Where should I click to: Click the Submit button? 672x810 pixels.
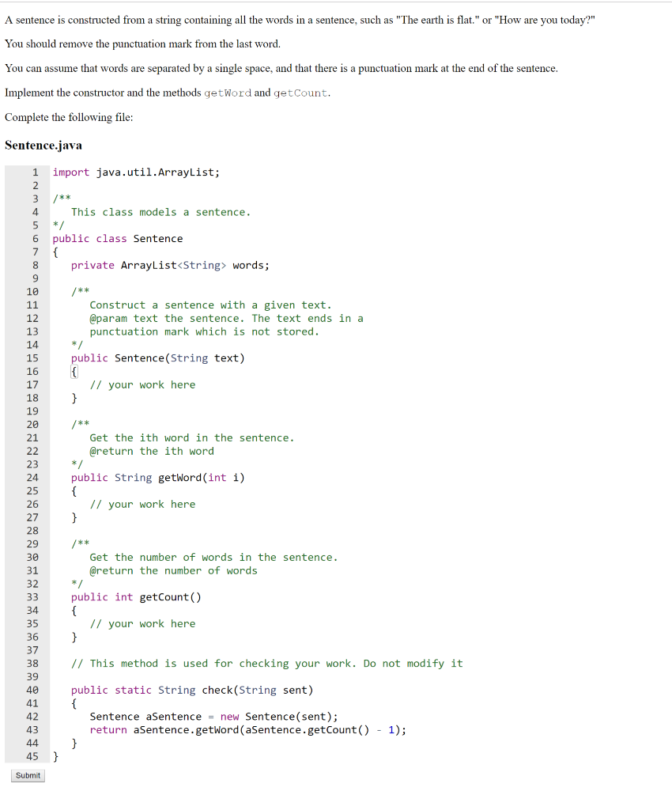[x=28, y=775]
